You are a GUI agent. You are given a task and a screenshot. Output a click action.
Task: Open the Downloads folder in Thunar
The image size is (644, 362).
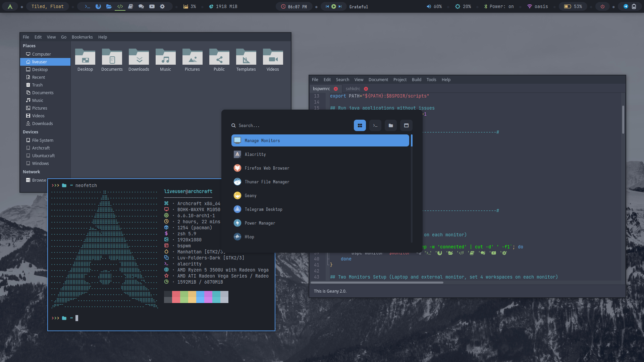(x=139, y=60)
